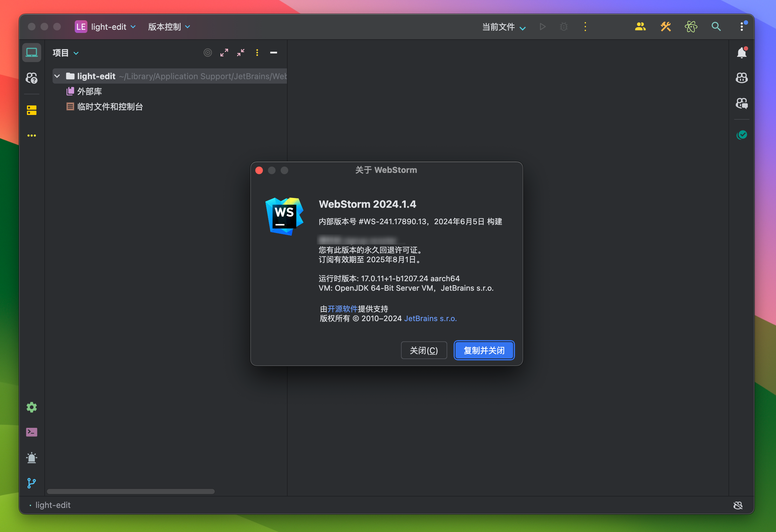Run the current file
The width and height of the screenshot is (776, 532).
(543, 27)
